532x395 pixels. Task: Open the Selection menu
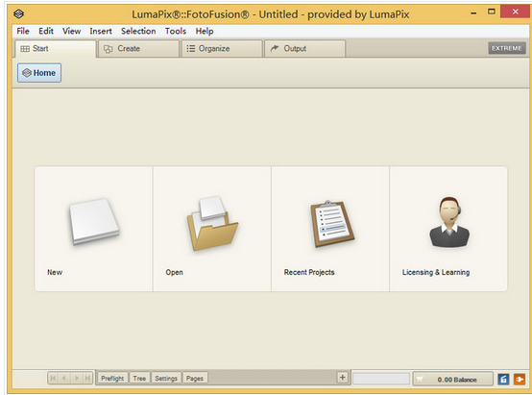[x=138, y=31]
